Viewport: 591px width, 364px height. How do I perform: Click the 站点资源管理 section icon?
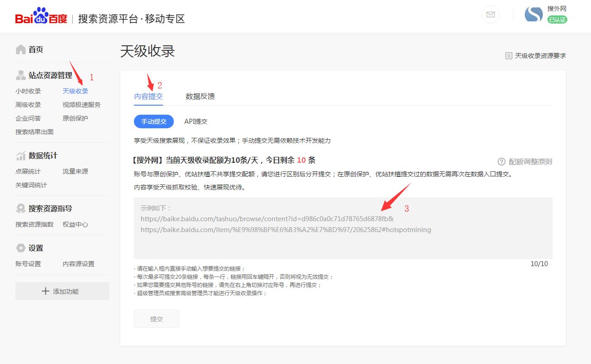(x=21, y=75)
